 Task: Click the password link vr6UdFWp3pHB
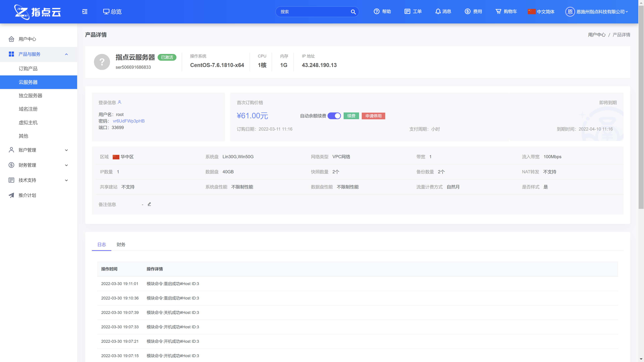click(x=128, y=121)
